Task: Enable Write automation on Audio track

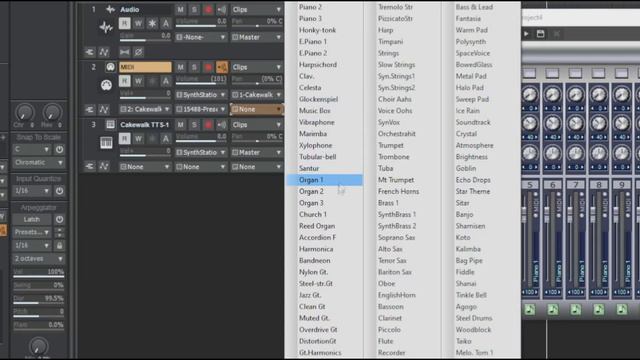Action: pos(138,23)
